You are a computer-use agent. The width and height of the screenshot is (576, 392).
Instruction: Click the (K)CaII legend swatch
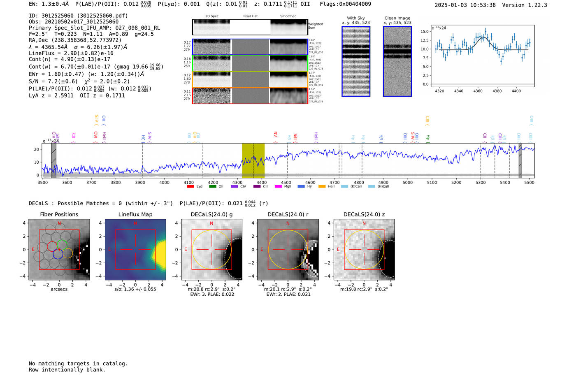[x=344, y=187]
